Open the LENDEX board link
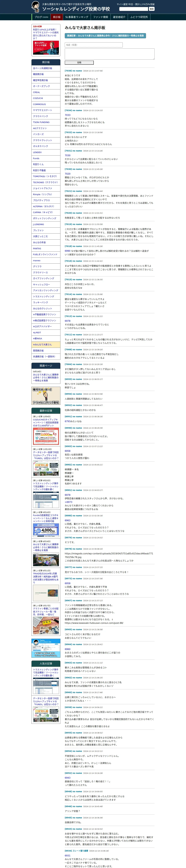This screenshot has height=868, width=186. (x=46, y=152)
